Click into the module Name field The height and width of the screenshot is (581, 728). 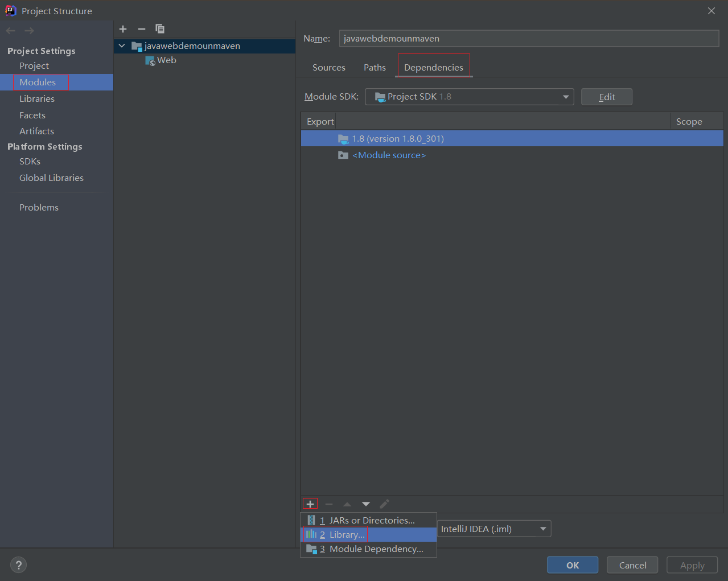(x=528, y=39)
